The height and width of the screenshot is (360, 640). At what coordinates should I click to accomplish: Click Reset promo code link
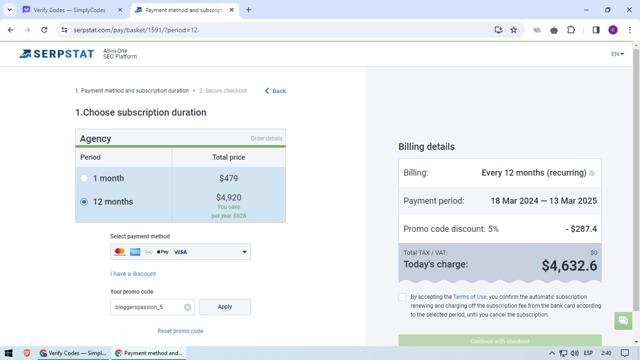[180, 331]
